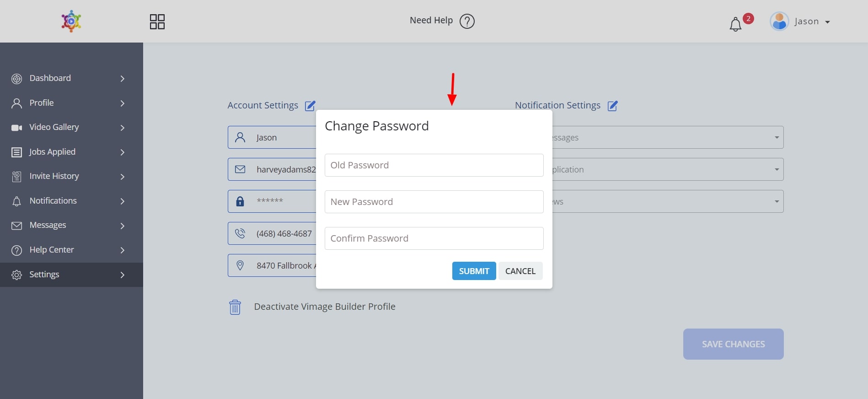Open the Jason account dropdown arrow
Viewport: 868px width, 399px height.
pyautogui.click(x=827, y=22)
